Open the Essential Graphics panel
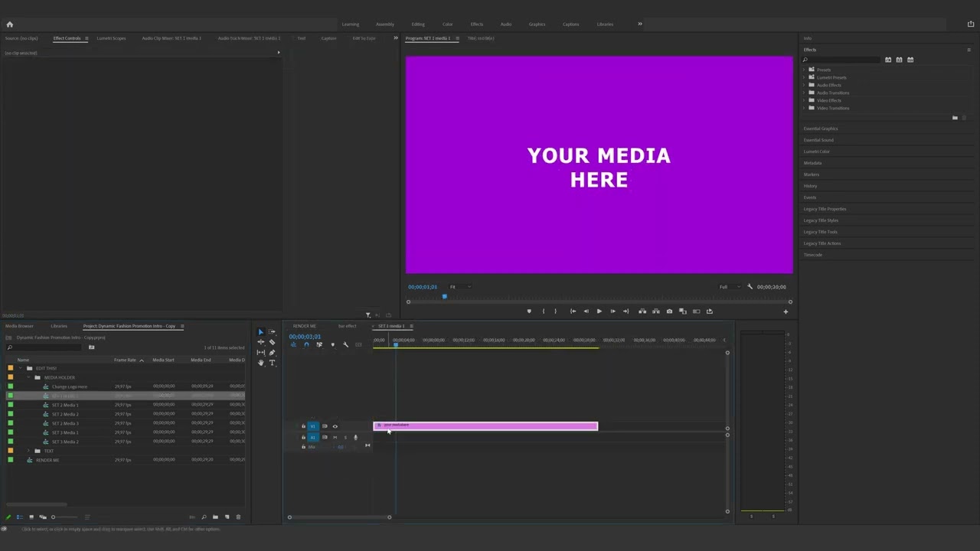The width and height of the screenshot is (980, 551). point(821,129)
